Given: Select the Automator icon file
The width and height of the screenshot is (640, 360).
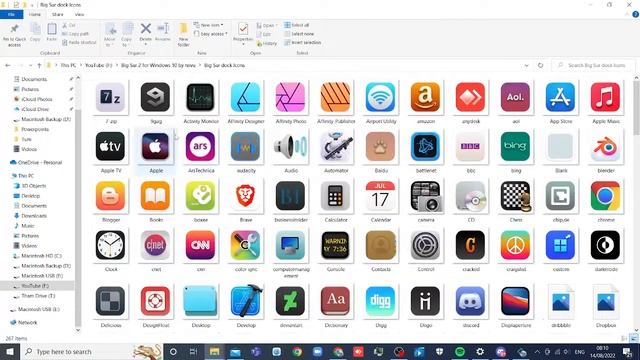Looking at the screenshot, I should 336,151.
